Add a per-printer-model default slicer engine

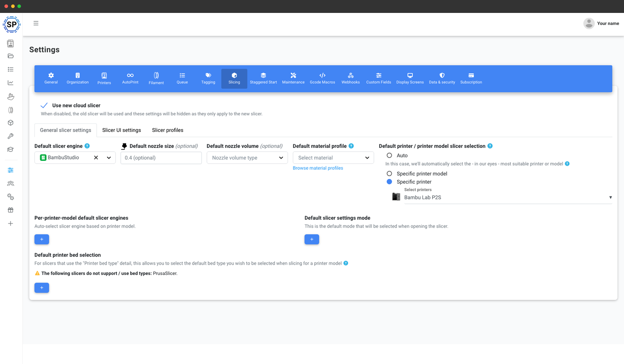point(42,239)
